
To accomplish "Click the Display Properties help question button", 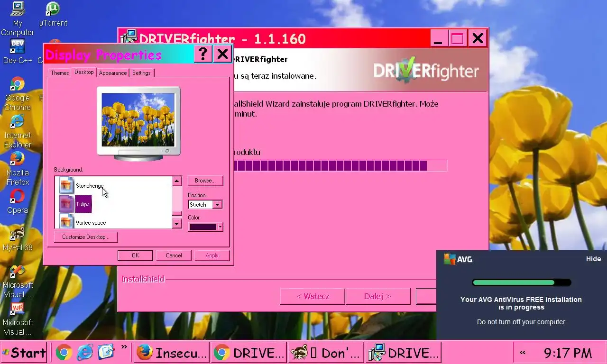I will click(x=203, y=54).
